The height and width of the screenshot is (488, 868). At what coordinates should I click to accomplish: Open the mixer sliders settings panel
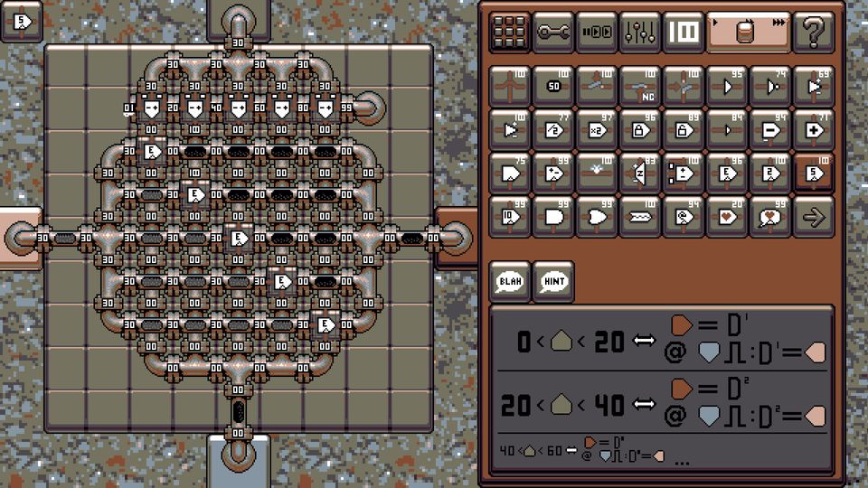pos(641,33)
